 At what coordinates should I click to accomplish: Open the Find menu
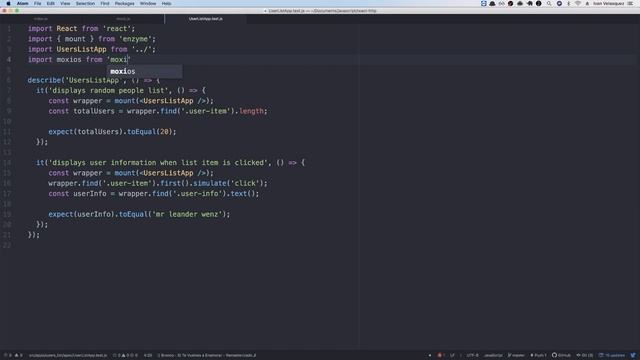[105, 3]
